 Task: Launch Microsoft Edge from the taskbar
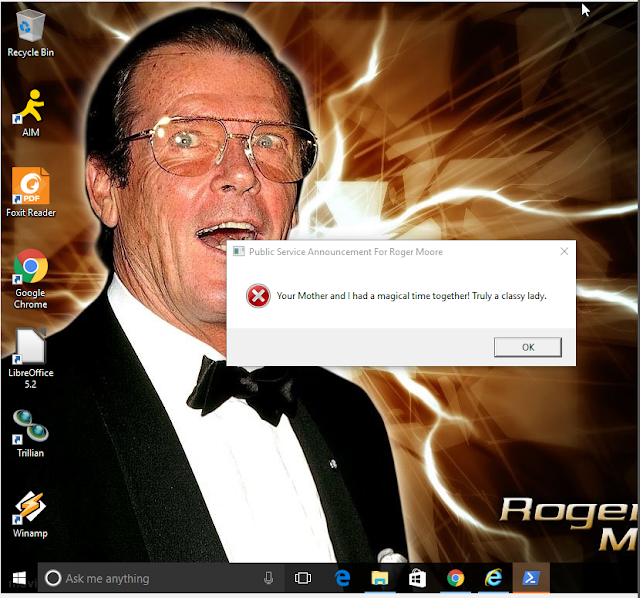pos(342,578)
